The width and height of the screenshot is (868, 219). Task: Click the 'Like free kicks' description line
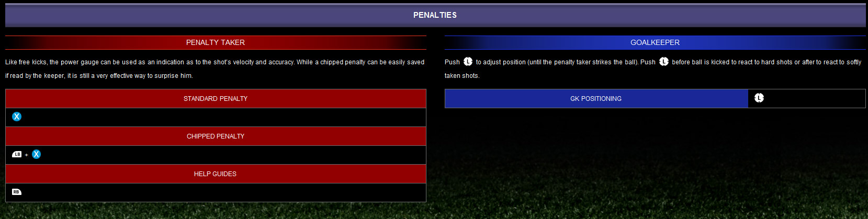click(x=215, y=62)
